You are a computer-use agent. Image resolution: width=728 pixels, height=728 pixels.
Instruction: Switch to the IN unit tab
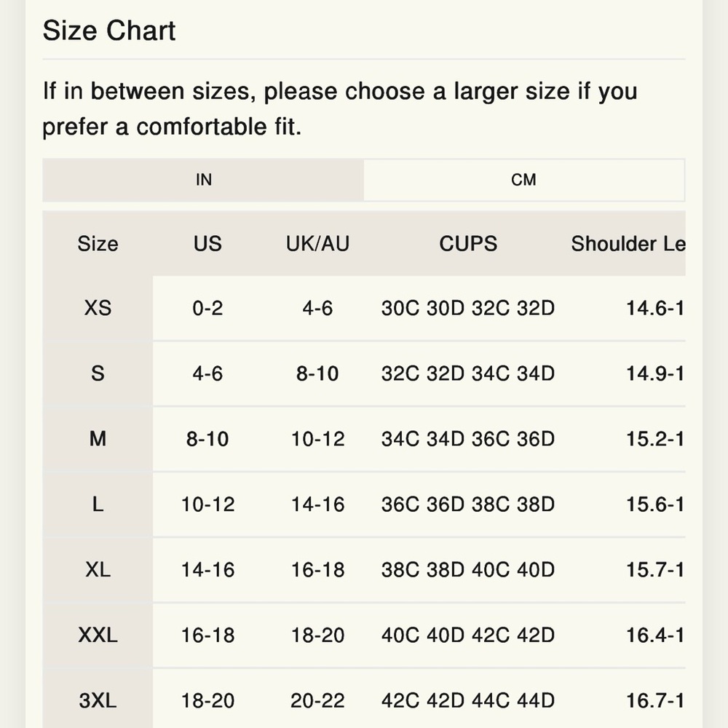(203, 180)
